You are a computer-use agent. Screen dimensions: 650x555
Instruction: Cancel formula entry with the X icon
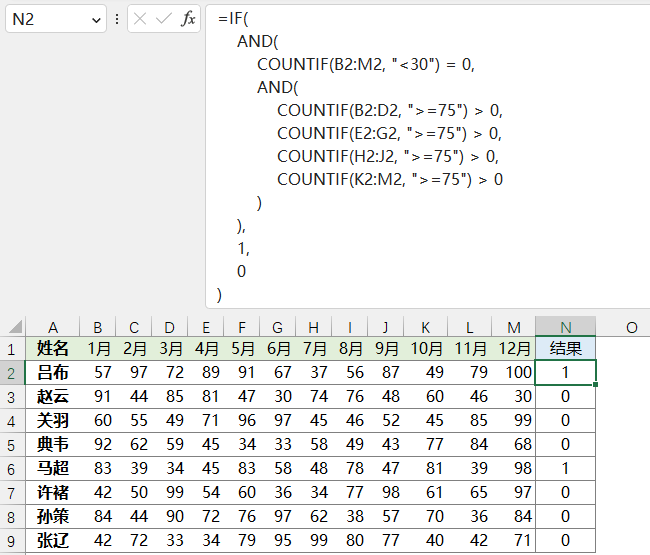pos(140,19)
